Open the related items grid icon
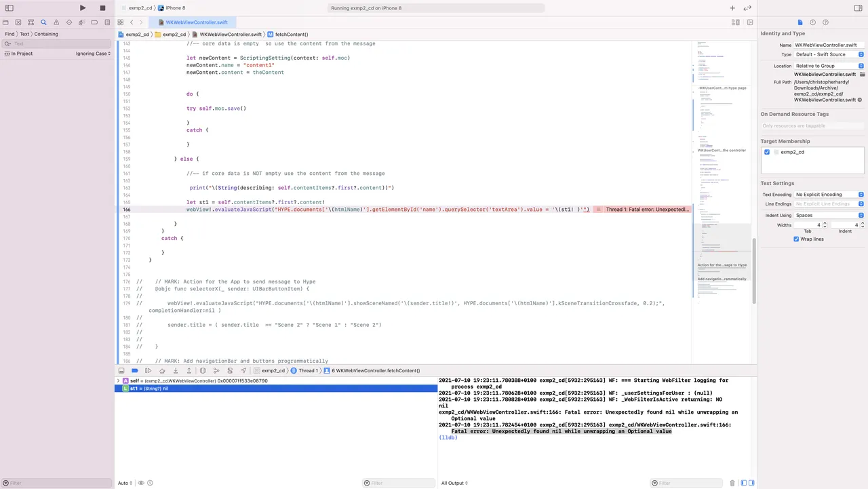 (121, 22)
